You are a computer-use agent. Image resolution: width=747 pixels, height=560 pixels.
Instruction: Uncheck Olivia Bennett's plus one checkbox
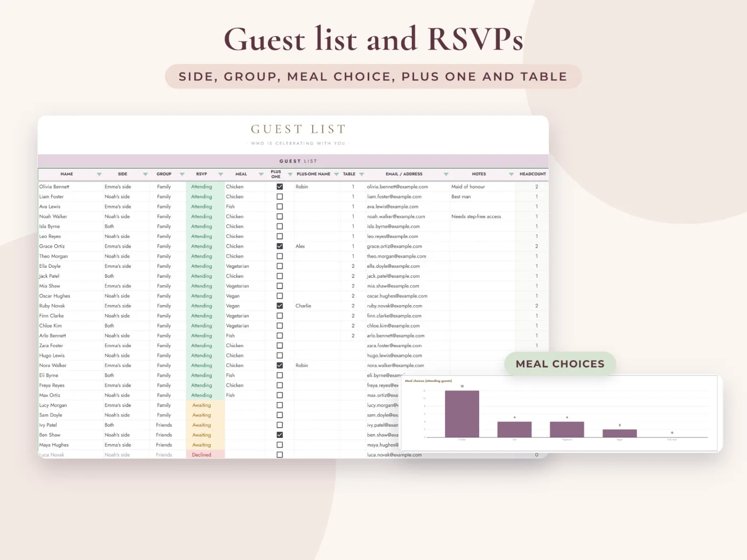280,187
